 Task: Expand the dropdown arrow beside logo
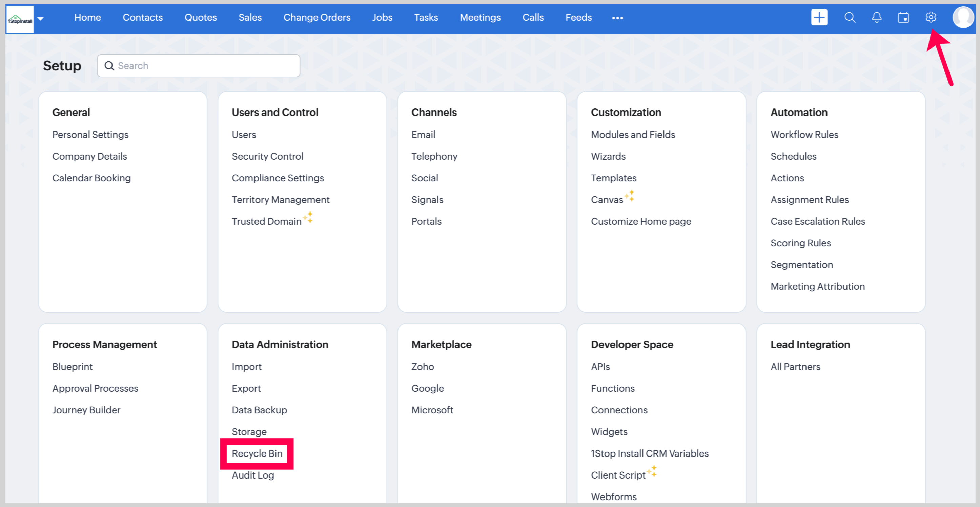(x=41, y=19)
